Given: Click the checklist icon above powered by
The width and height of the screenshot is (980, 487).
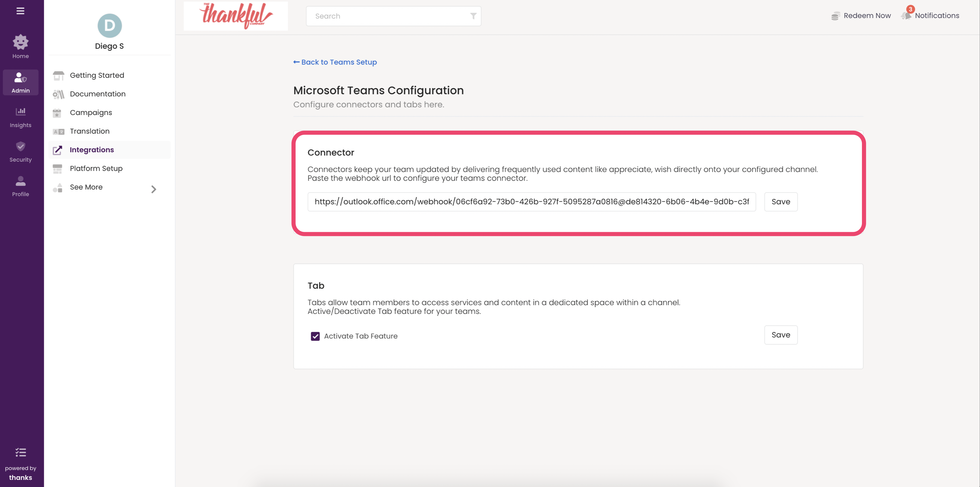Looking at the screenshot, I should point(21,452).
